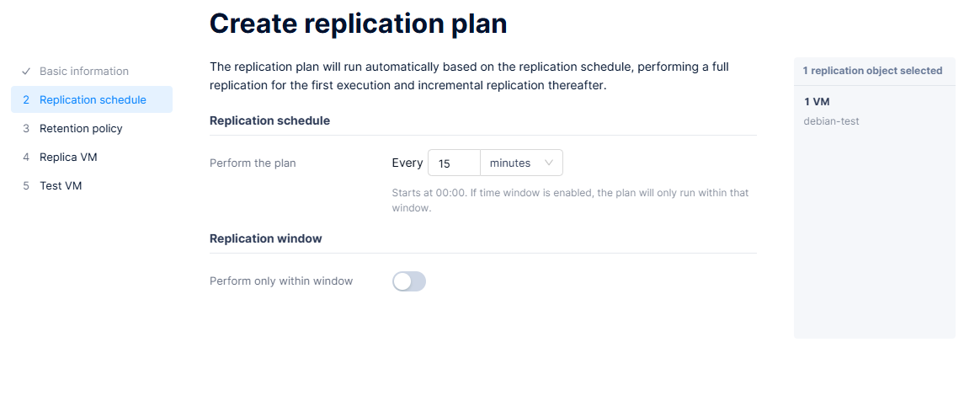980x417 pixels.
Task: Open the Retention policy step
Action: point(81,129)
